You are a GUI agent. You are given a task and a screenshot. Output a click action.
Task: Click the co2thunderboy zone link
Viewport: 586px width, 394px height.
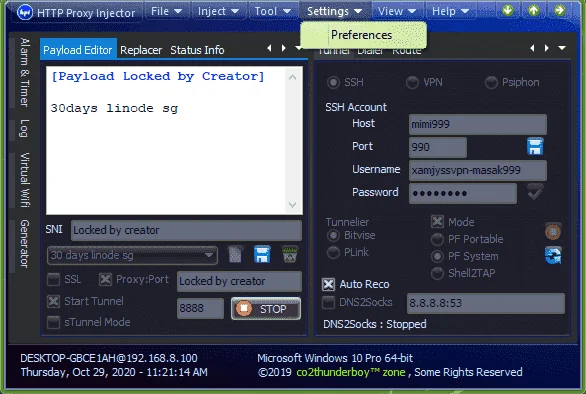pyautogui.click(x=351, y=372)
